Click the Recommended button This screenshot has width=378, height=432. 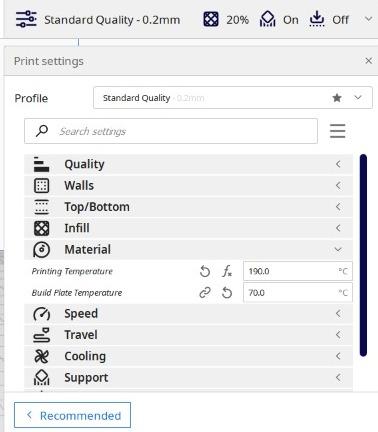72,415
